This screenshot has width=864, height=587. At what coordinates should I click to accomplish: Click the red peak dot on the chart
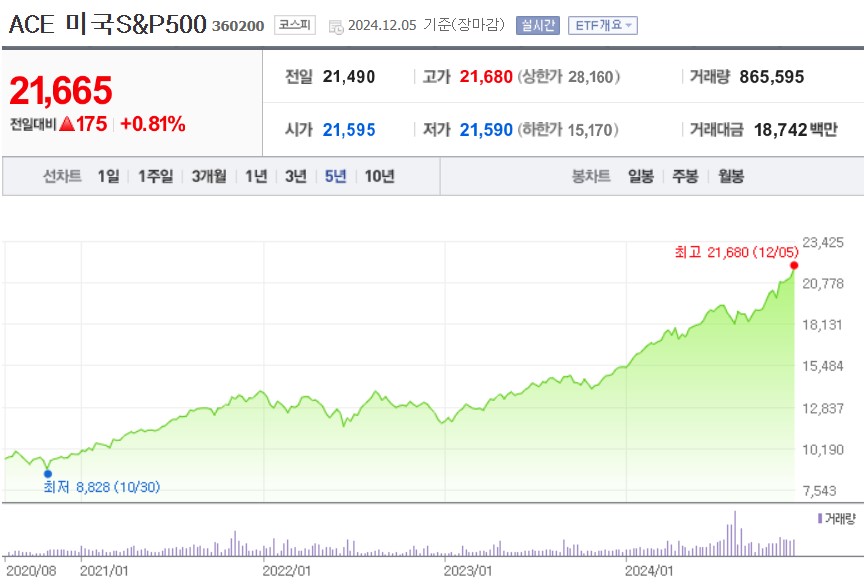click(793, 265)
